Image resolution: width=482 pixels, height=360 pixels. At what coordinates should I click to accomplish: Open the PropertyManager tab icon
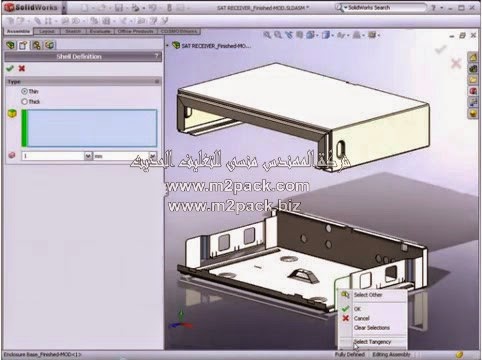pyautogui.click(x=23, y=45)
